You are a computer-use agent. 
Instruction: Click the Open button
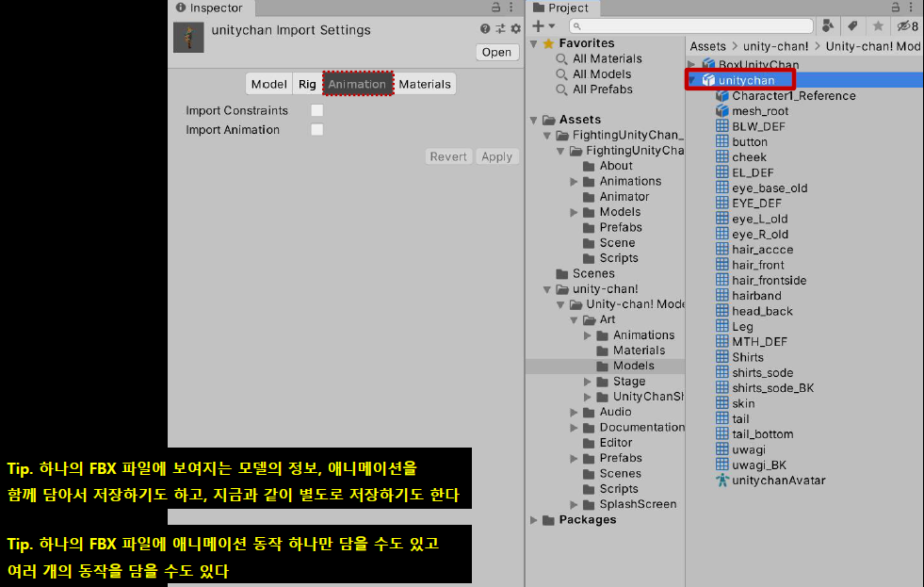496,53
